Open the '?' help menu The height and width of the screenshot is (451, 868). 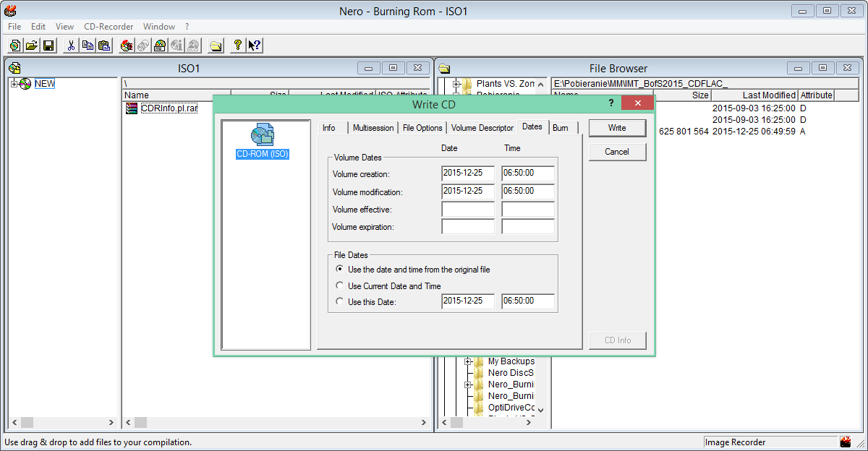click(187, 27)
